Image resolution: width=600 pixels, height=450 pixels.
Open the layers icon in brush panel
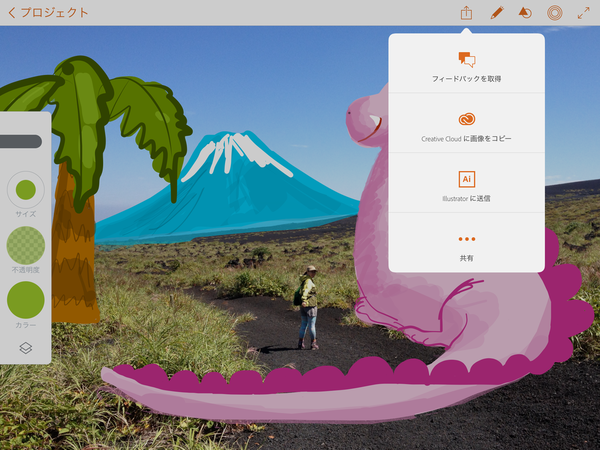(26, 348)
